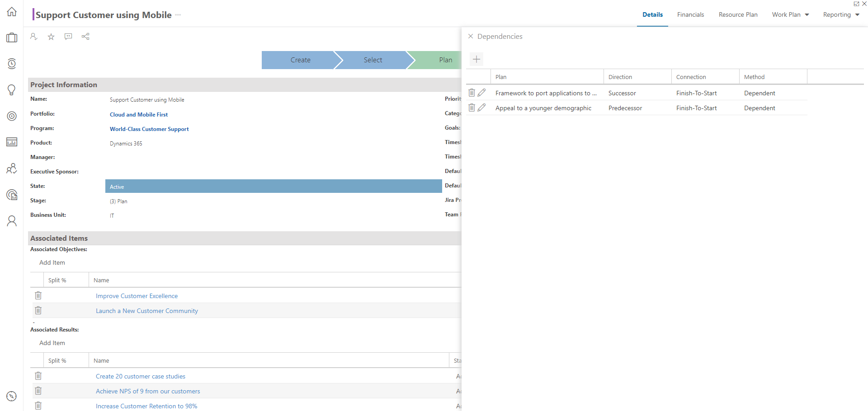
Task: Select the Active state bar
Action: 274,186
